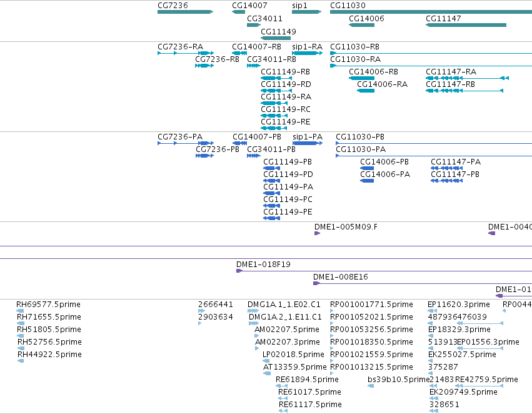Screen dimensions: 532x414
Task: Open the 2666441 EST feature
Action: coord(201,311)
